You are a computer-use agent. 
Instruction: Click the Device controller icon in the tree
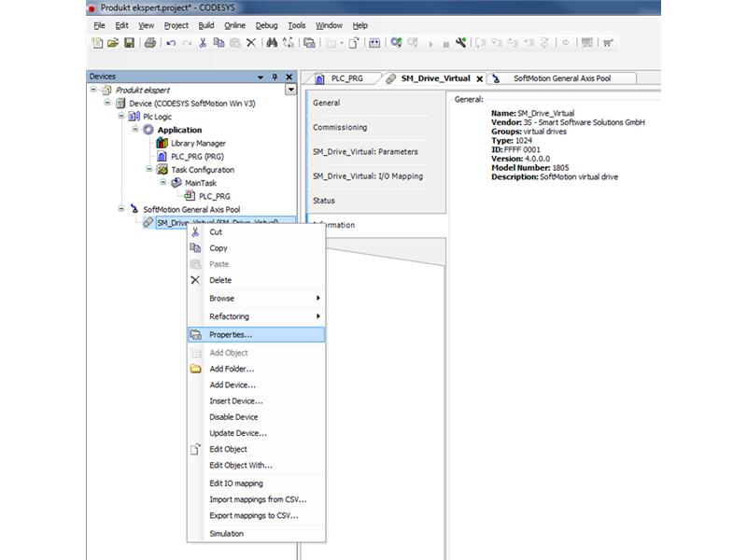(121, 104)
